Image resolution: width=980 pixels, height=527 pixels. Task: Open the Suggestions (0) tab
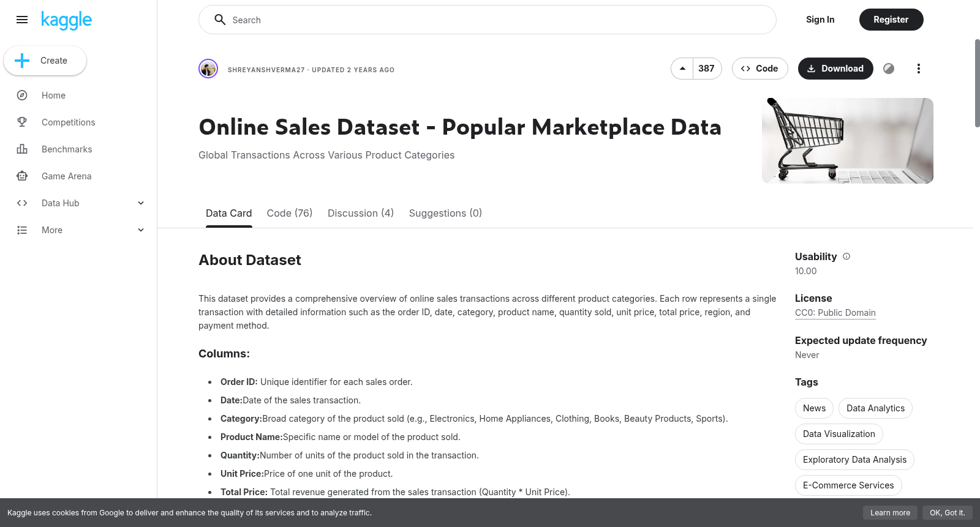[445, 213]
